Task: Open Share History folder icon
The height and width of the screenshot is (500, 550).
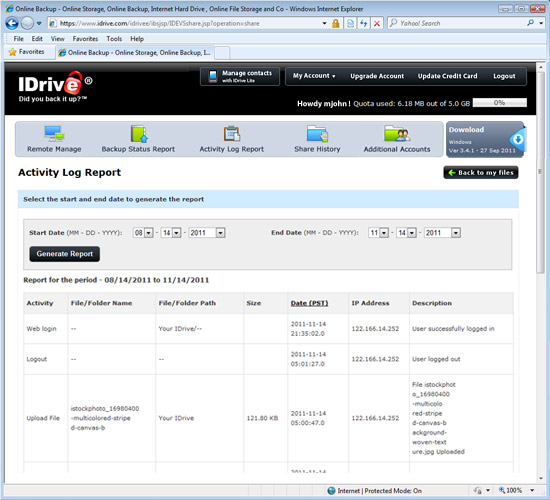Action: coord(317,134)
